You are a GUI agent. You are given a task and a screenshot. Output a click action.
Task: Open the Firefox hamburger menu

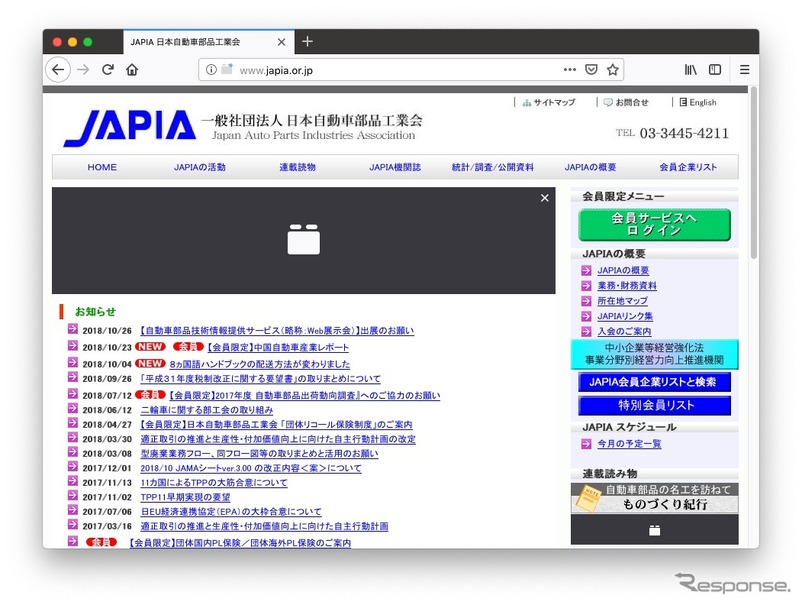745,70
